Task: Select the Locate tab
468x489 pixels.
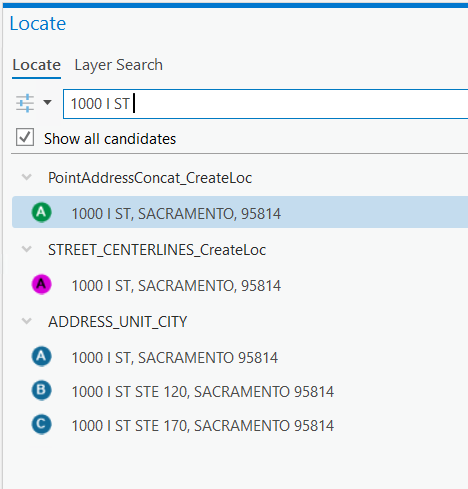Action: pyautogui.click(x=36, y=65)
